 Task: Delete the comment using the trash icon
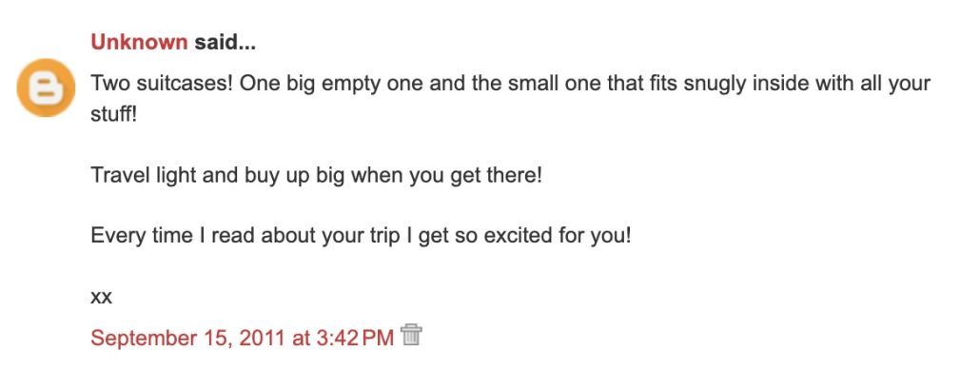(x=411, y=335)
